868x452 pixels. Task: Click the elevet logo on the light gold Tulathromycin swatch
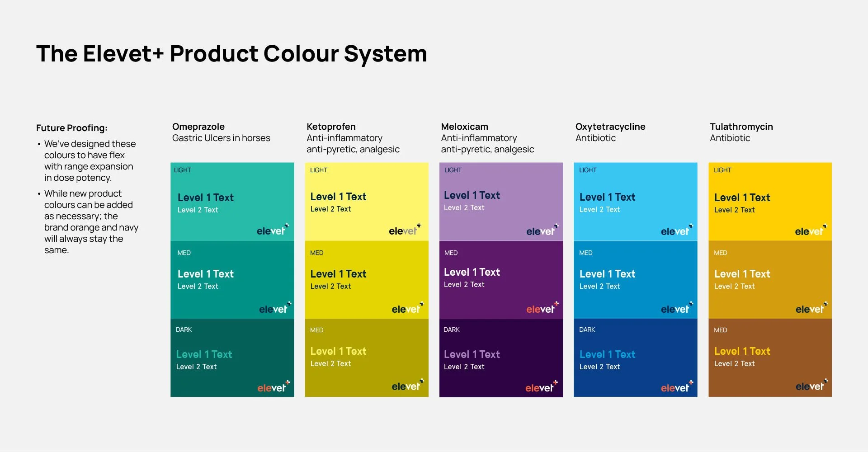811,231
